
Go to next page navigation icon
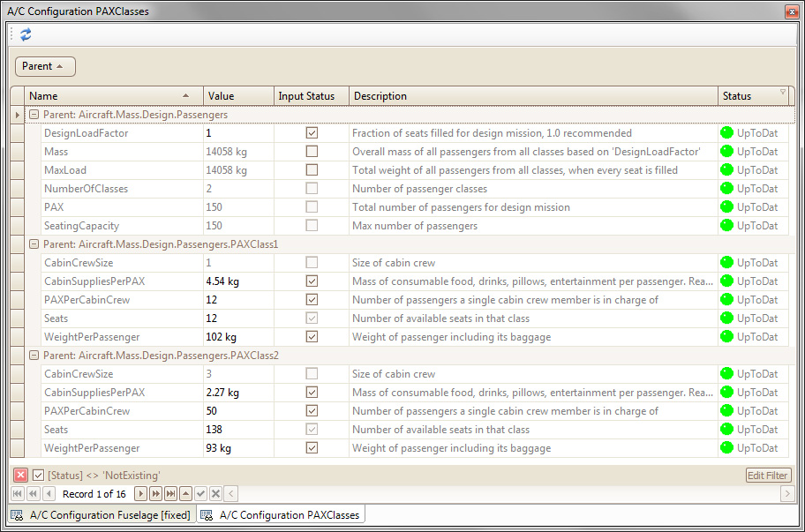click(155, 493)
